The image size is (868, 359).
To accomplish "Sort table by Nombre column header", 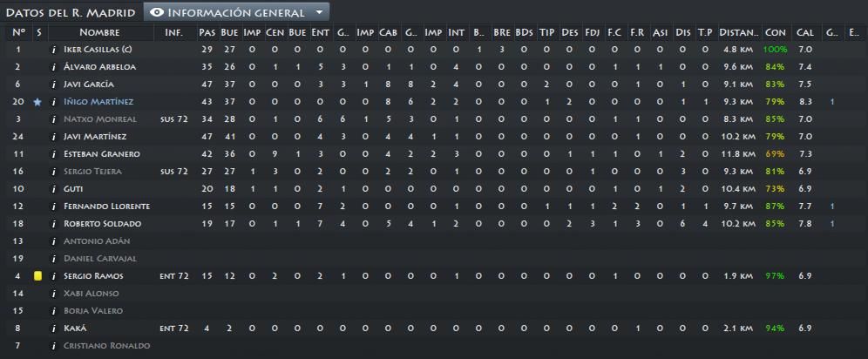I will pos(99,32).
